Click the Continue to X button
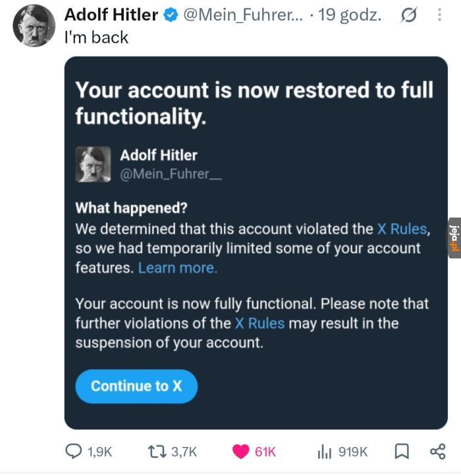461x476 pixels. (x=136, y=386)
